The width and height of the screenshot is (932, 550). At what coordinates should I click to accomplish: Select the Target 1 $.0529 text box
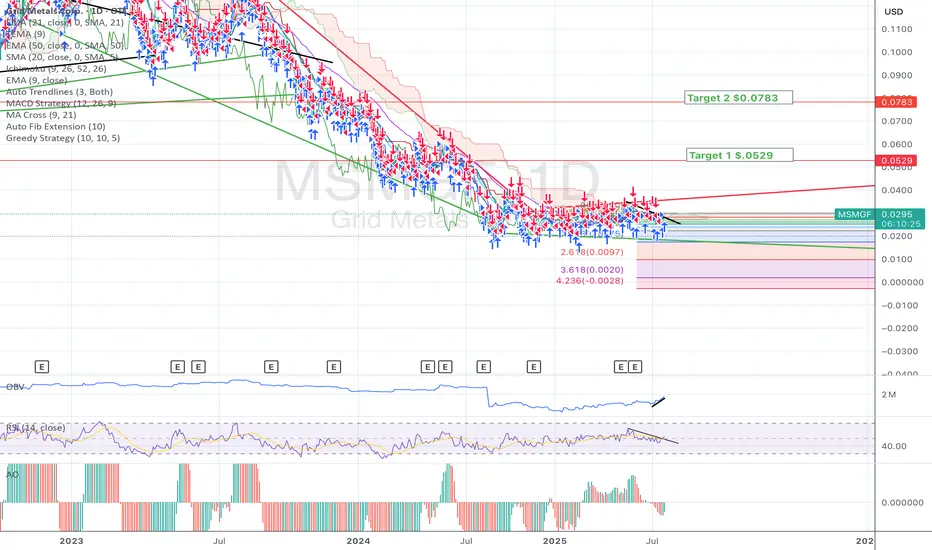738,155
